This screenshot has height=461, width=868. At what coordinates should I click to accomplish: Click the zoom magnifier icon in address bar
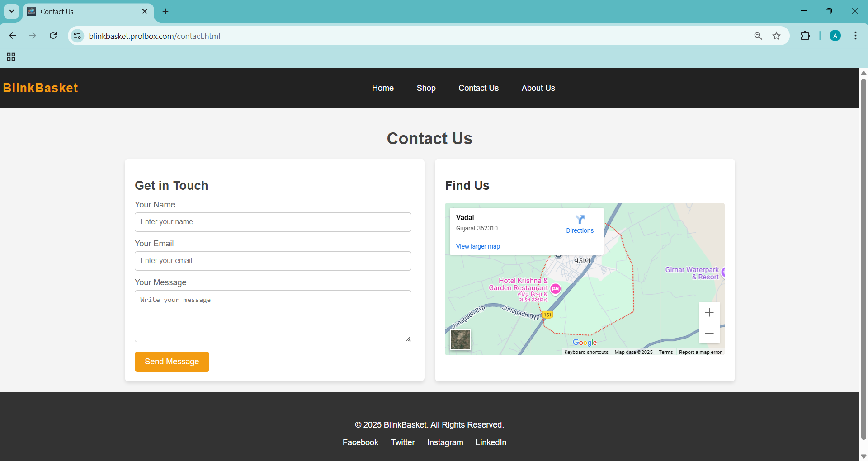click(x=758, y=36)
